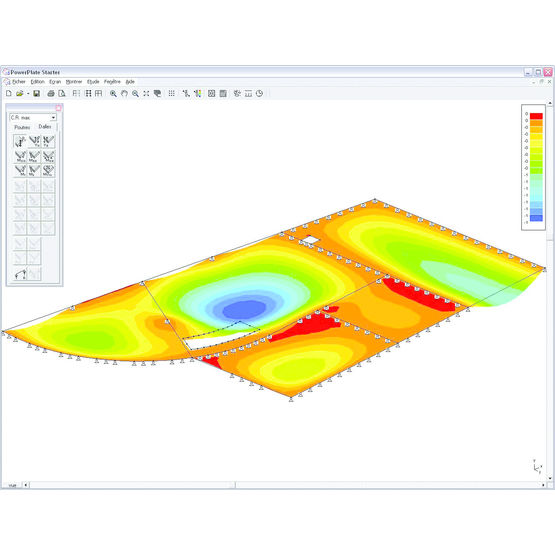Click the New document icon
The width and height of the screenshot is (555, 555).
pos(9,93)
